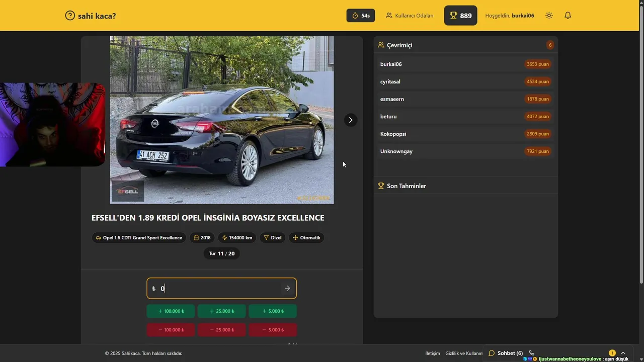Click the yellow chat notification badge
The height and width of the screenshot is (362, 644).
[x=612, y=353]
